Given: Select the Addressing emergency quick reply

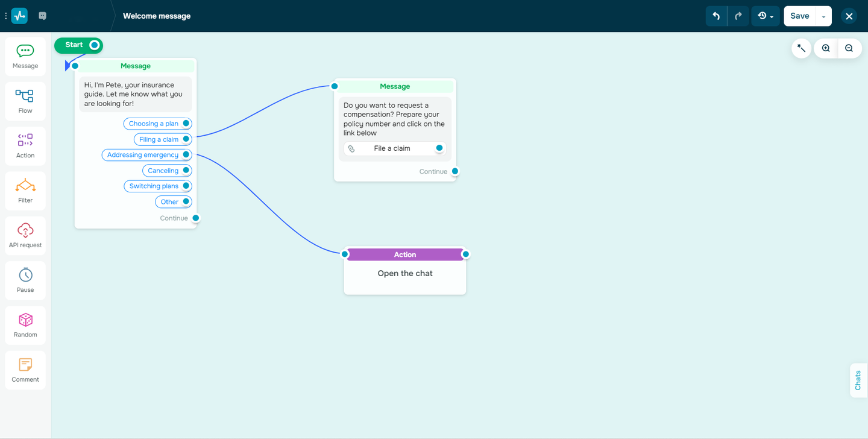Looking at the screenshot, I should [x=146, y=155].
